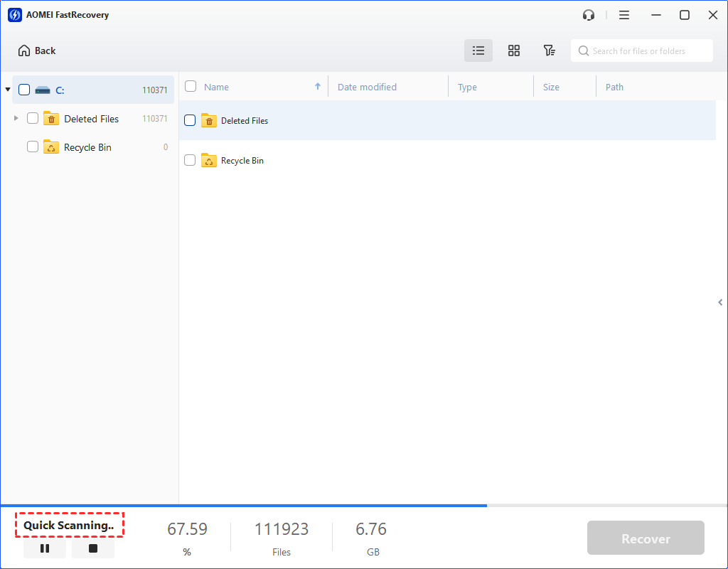Screen dimensions: 728x569
Task: Select Deleted Files label in the tree
Action: tap(92, 119)
